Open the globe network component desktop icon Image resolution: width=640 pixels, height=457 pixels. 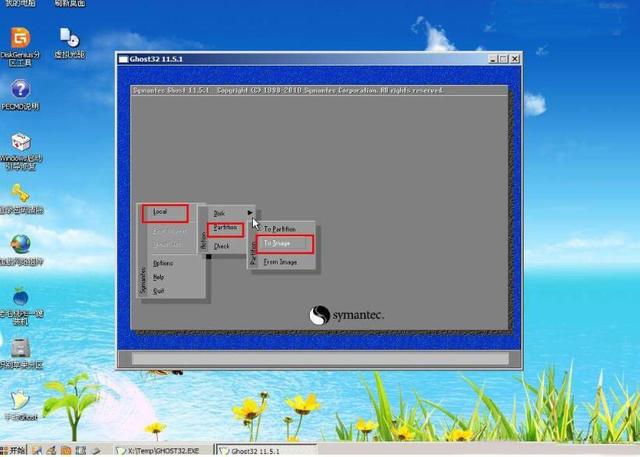[20, 246]
